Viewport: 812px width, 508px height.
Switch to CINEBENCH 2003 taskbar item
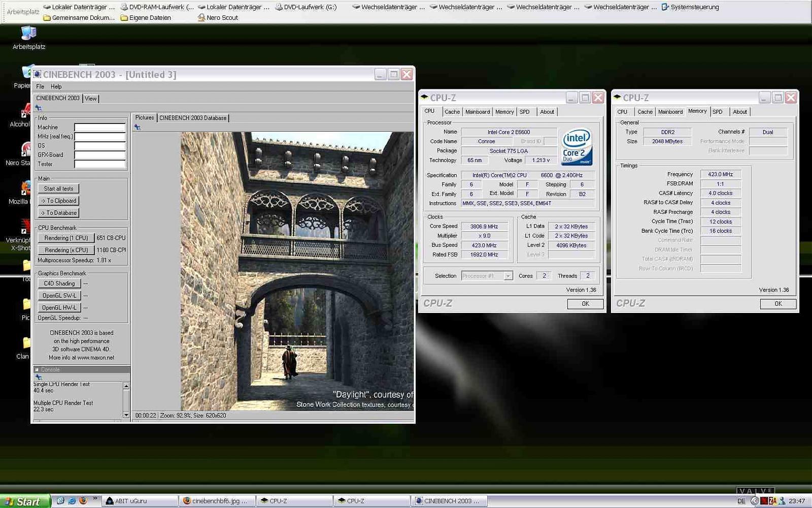coord(449,501)
